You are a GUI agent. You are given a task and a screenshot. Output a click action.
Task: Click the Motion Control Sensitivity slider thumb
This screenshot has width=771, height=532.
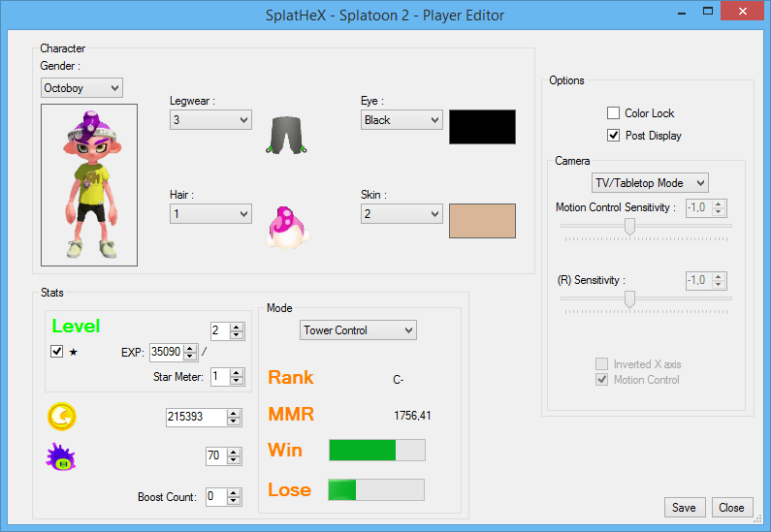tap(629, 227)
